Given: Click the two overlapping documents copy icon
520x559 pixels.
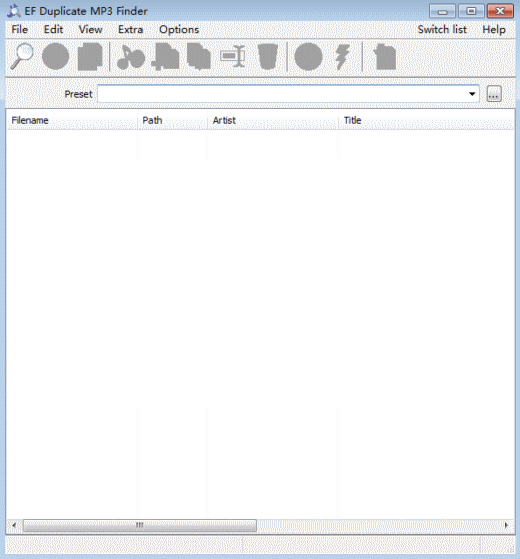Looking at the screenshot, I should [x=199, y=56].
